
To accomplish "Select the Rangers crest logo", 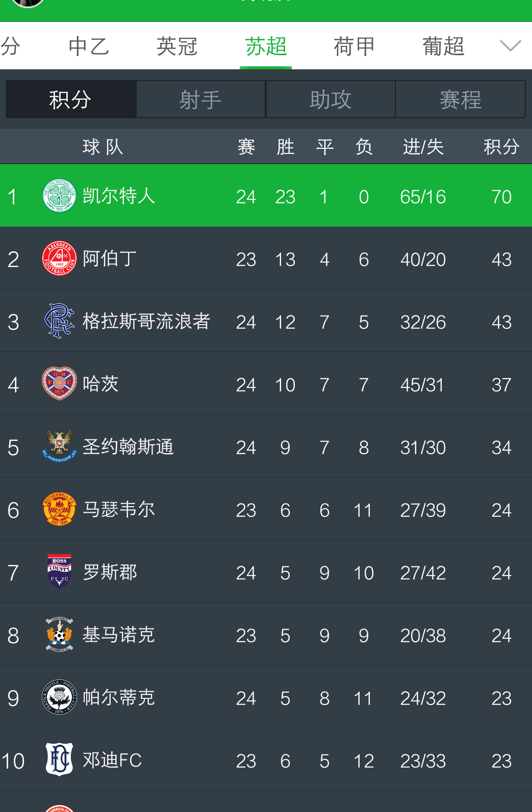I will [59, 321].
